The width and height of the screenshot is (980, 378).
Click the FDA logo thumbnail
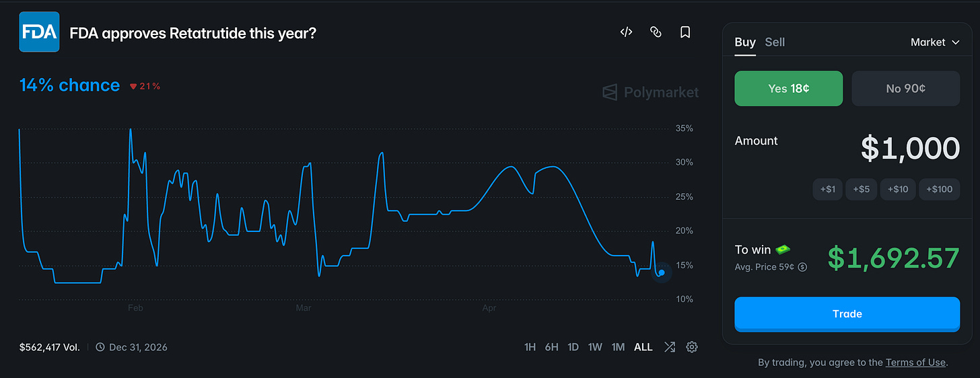(x=39, y=32)
